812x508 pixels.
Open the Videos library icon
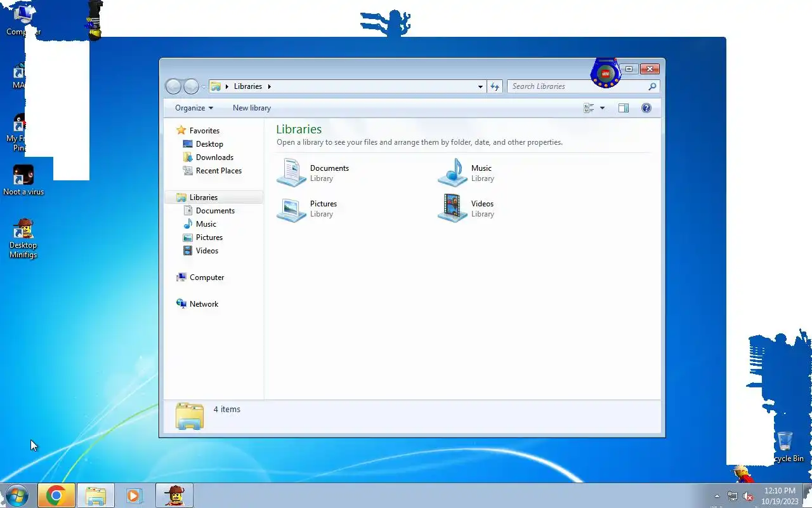pyautogui.click(x=452, y=208)
